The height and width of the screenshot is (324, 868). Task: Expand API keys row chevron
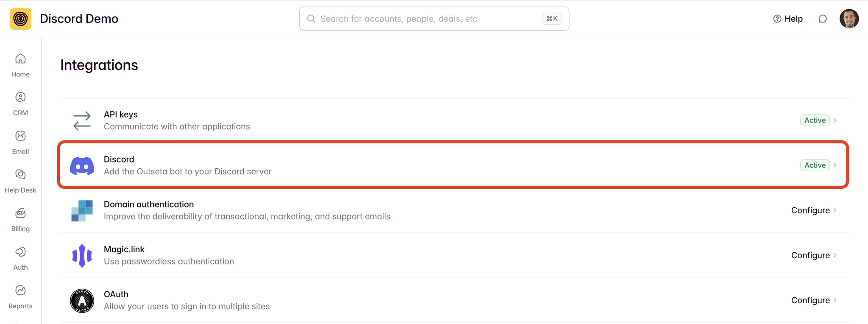click(835, 120)
